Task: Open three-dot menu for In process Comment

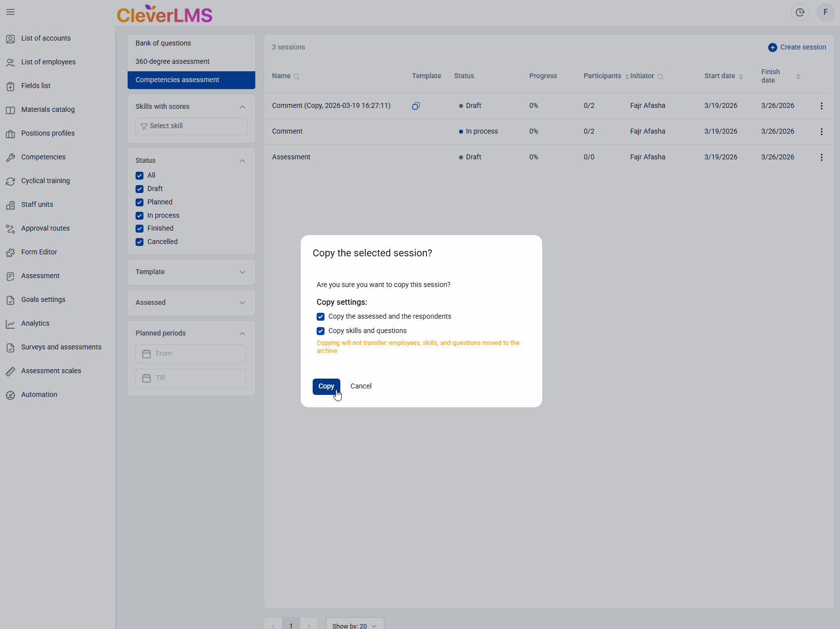Action: [x=821, y=132]
